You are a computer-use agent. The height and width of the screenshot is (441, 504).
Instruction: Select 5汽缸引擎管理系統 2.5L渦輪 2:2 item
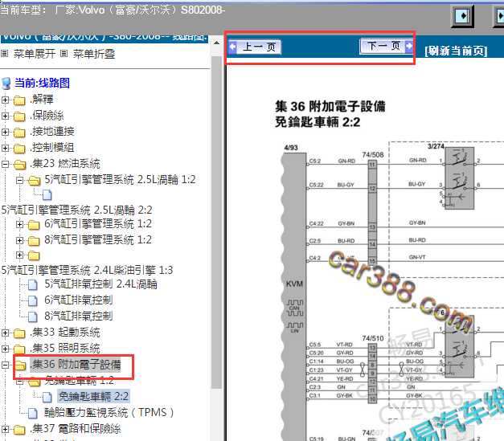coord(77,210)
